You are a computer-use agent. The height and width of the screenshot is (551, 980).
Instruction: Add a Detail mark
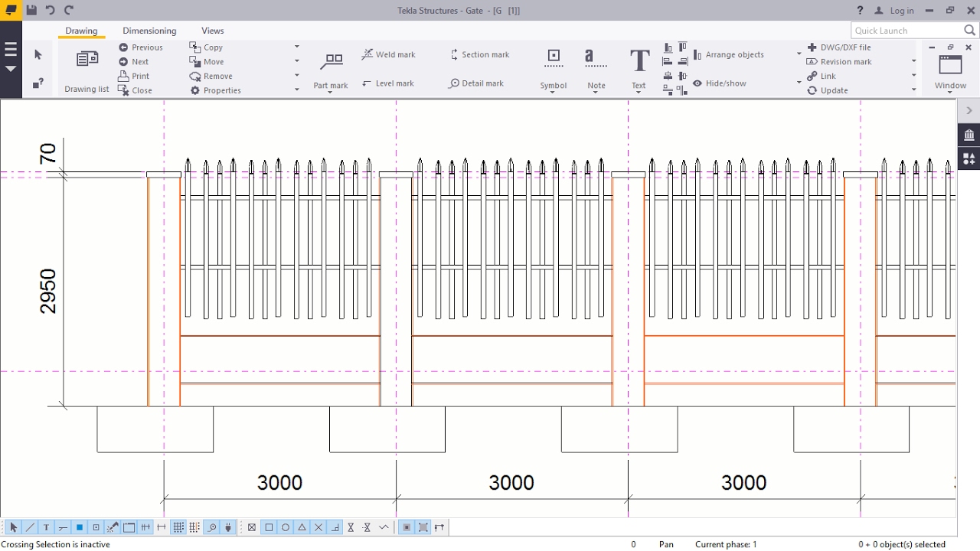(x=476, y=83)
